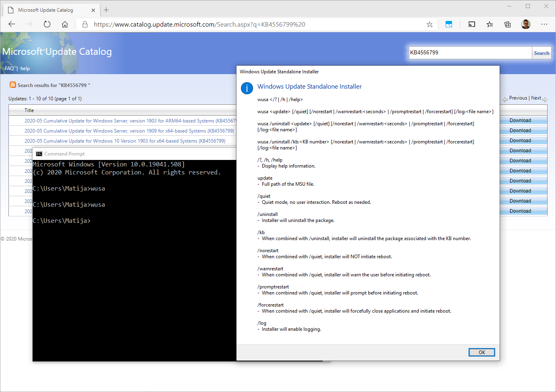Viewport: 556px width, 392px height.
Task: View site security lock info
Action: (x=85, y=24)
